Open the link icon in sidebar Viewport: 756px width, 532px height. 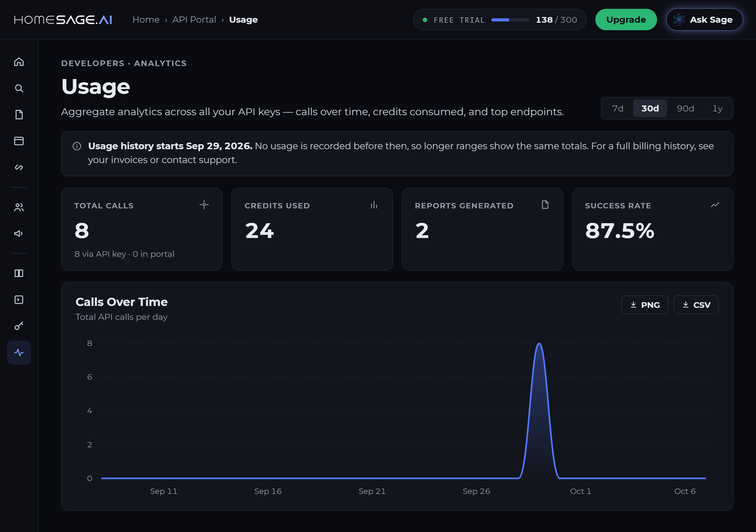point(19,167)
